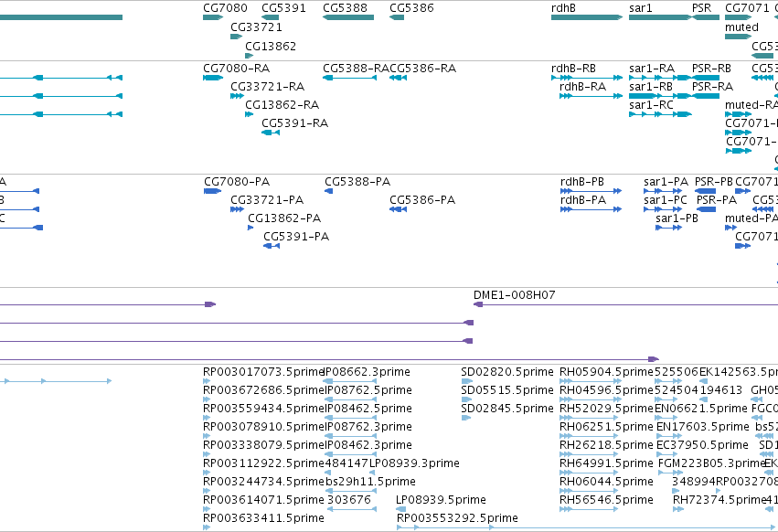Click the CG5386-RA transcript label
778x532 pixels.
coord(422,68)
